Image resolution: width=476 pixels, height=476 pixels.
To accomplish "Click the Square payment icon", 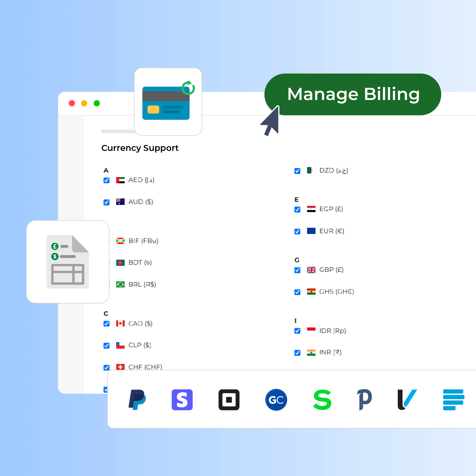I will (x=229, y=400).
